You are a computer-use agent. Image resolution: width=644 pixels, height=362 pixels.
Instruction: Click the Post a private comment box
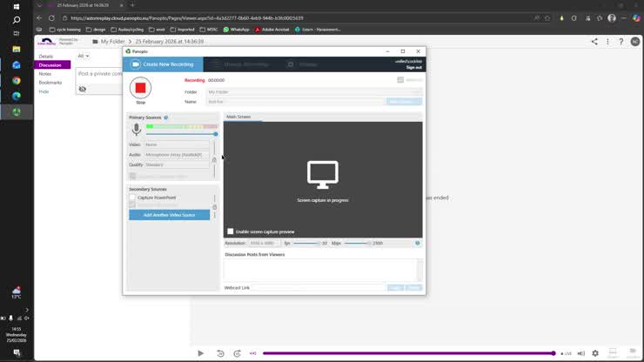99,74
